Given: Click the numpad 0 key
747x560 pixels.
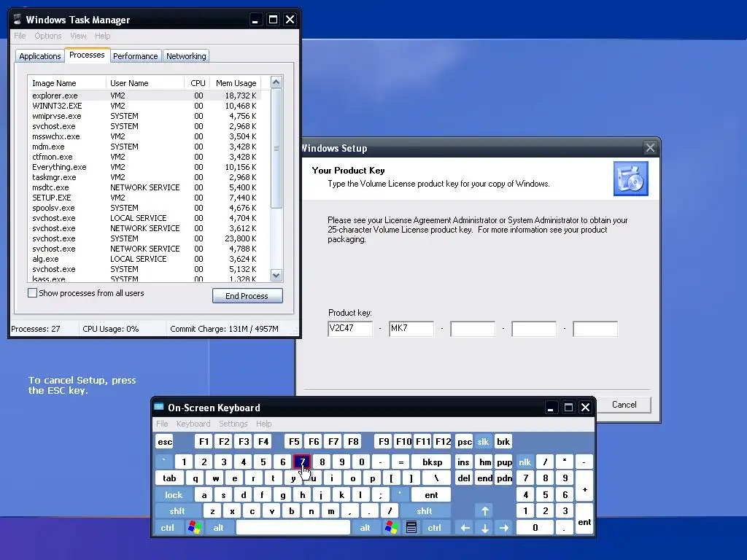Looking at the screenshot, I should (x=535, y=527).
